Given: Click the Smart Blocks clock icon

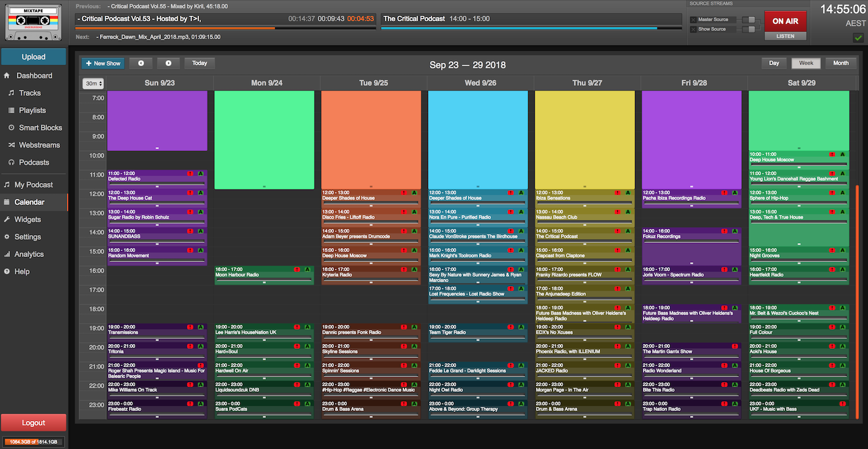Looking at the screenshot, I should pyautogui.click(x=11, y=127).
